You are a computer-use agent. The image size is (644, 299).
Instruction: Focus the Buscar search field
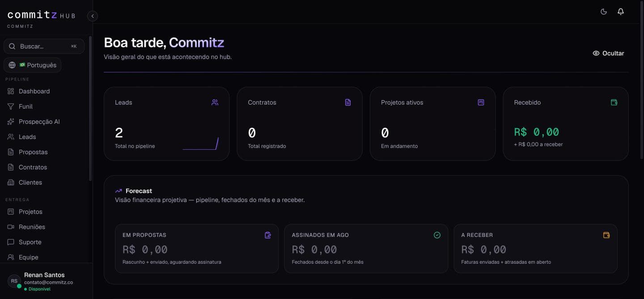pos(44,46)
